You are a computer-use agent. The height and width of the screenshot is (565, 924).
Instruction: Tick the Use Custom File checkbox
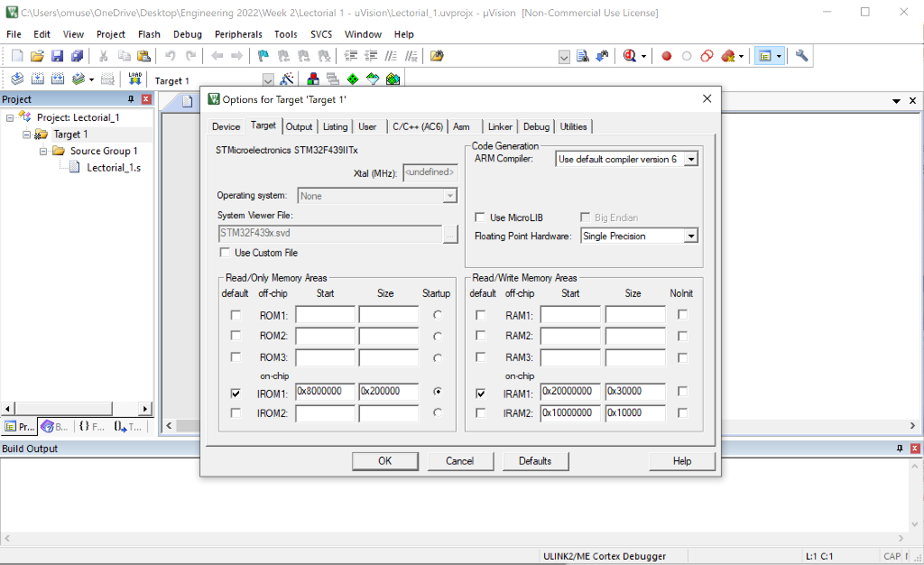[225, 252]
